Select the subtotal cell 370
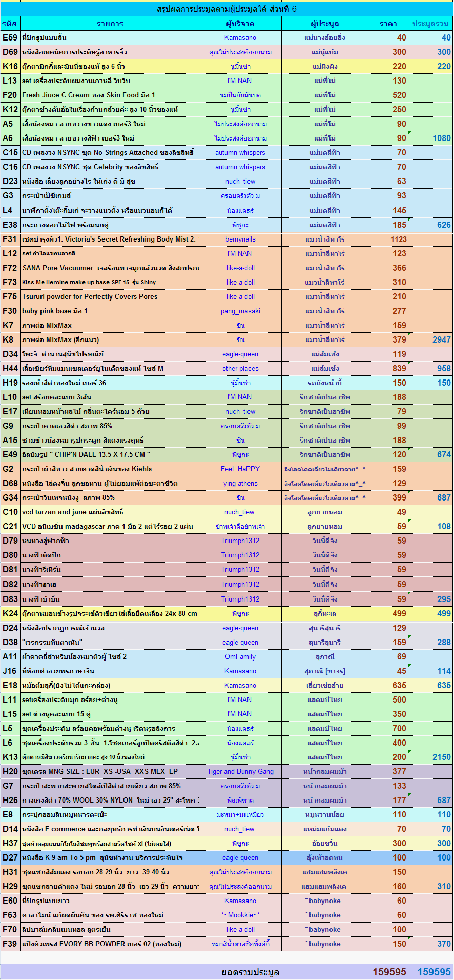This screenshot has width=454, height=980. click(430, 944)
